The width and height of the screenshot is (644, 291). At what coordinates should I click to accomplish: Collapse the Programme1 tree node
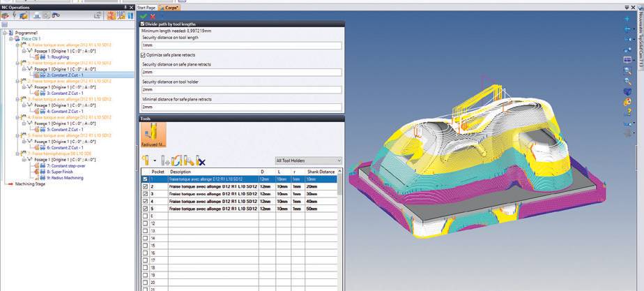click(x=3, y=33)
